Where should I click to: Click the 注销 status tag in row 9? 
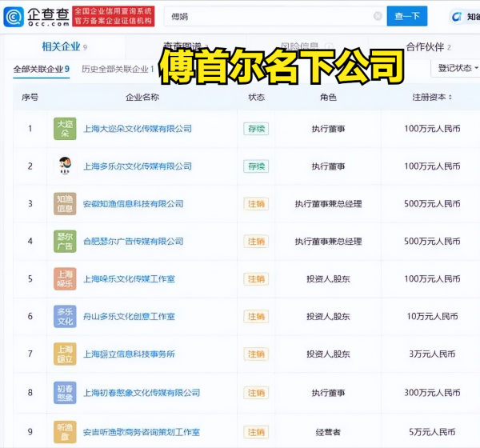[x=256, y=432]
